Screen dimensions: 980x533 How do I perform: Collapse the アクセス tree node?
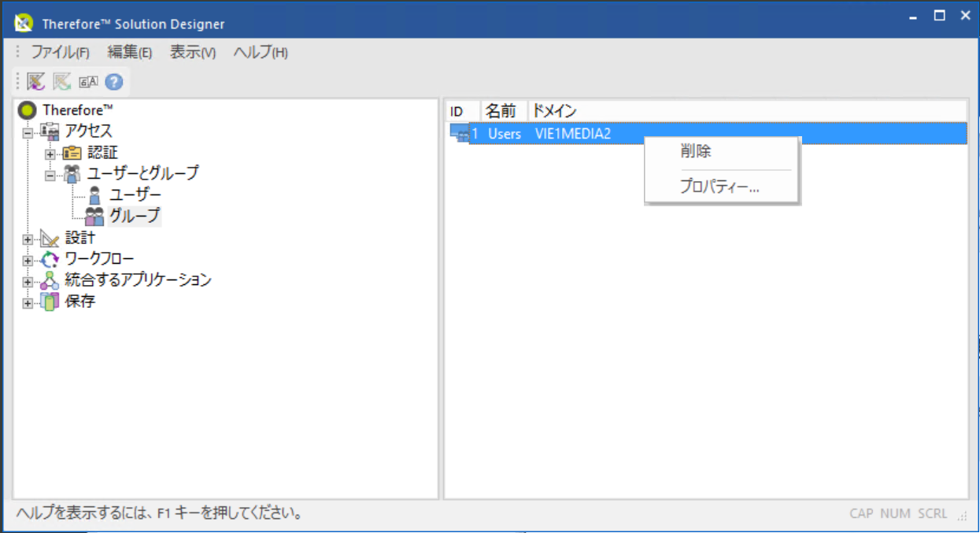[x=28, y=132]
